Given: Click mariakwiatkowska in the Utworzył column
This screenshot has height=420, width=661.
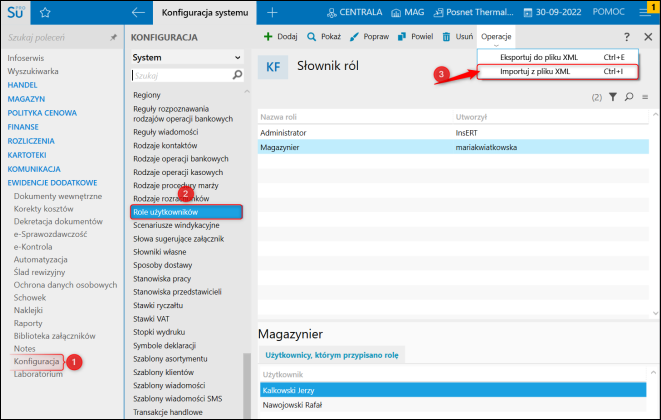Looking at the screenshot, I should [486, 147].
